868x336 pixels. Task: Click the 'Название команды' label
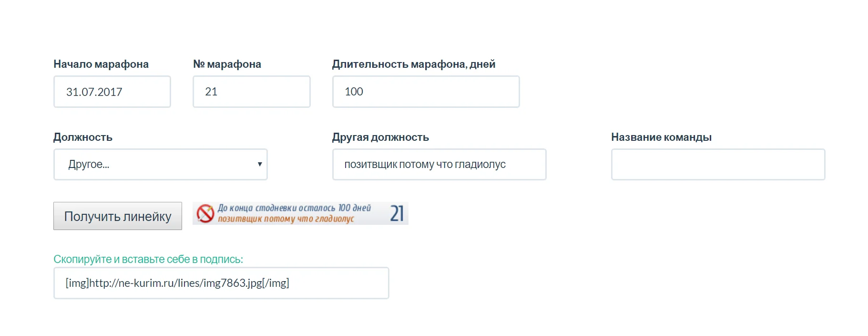[661, 137]
